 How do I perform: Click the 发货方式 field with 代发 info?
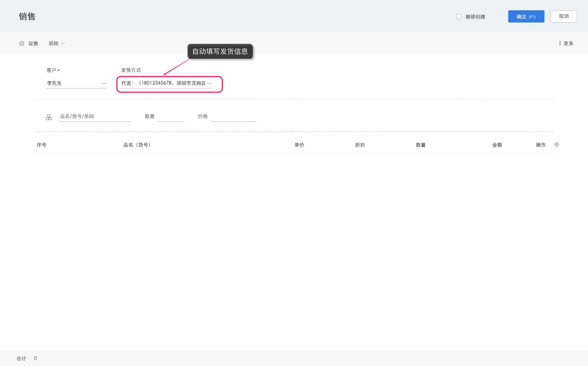[x=163, y=83]
